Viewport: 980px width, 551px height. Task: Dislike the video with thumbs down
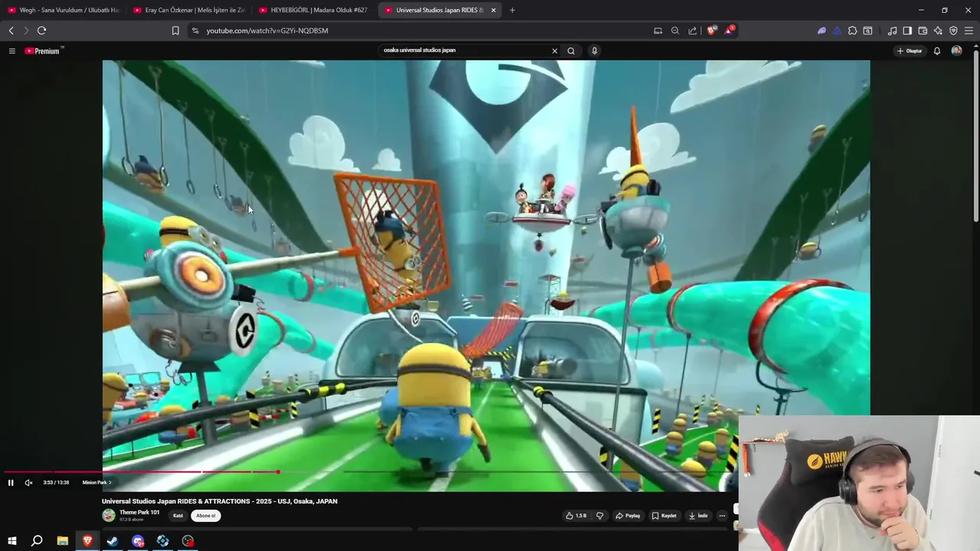[x=599, y=516]
